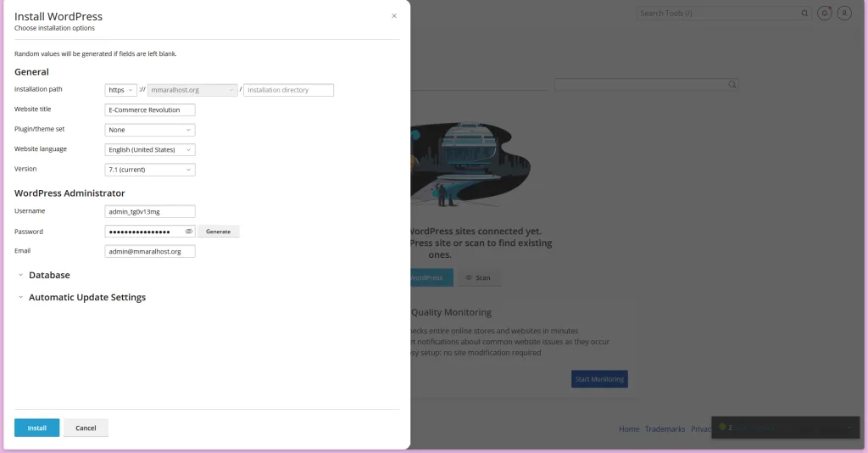The image size is (868, 453).
Task: Open the user account icon
Action: (844, 14)
